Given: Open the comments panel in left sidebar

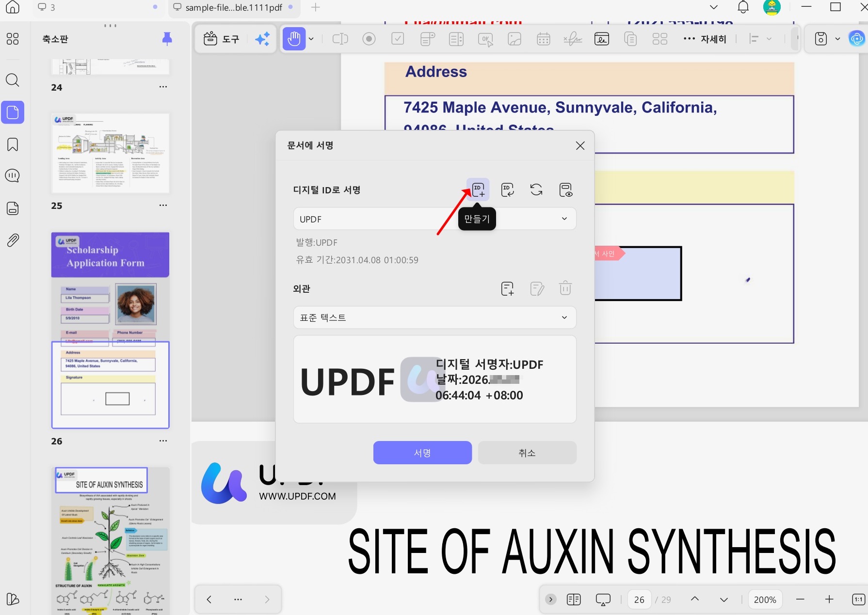Looking at the screenshot, I should click(x=13, y=175).
